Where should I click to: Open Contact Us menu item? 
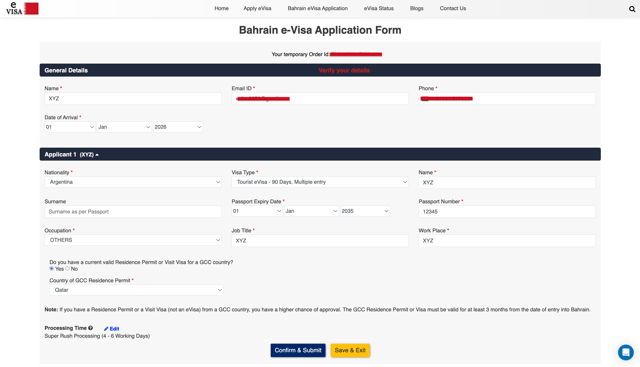tap(453, 8)
